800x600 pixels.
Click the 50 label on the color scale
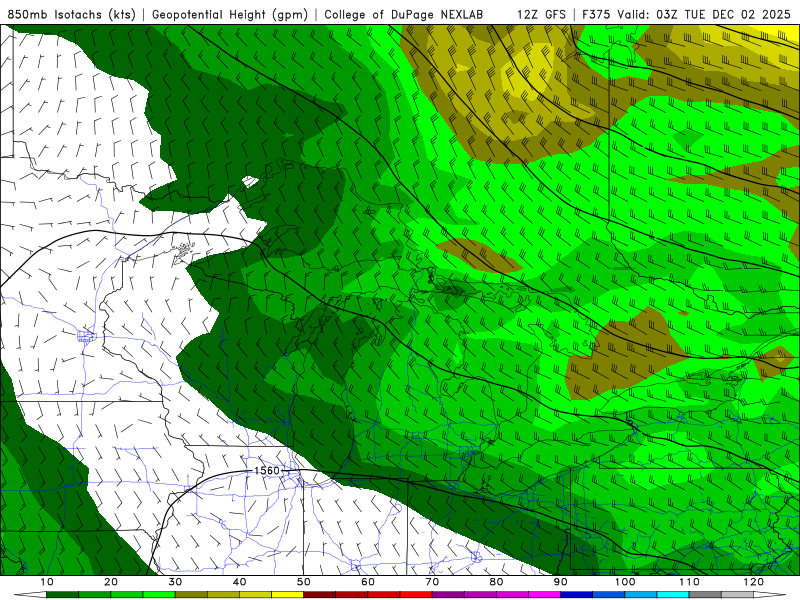(x=304, y=582)
